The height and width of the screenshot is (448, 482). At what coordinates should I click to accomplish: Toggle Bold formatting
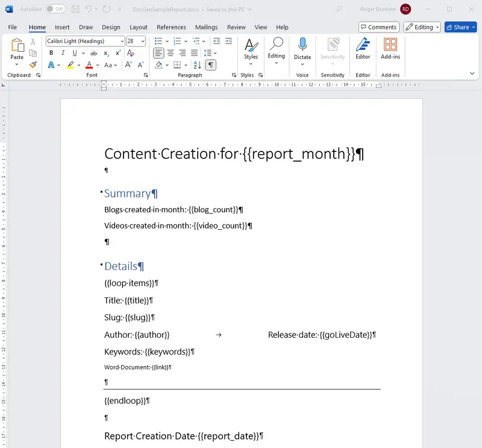tap(51, 53)
